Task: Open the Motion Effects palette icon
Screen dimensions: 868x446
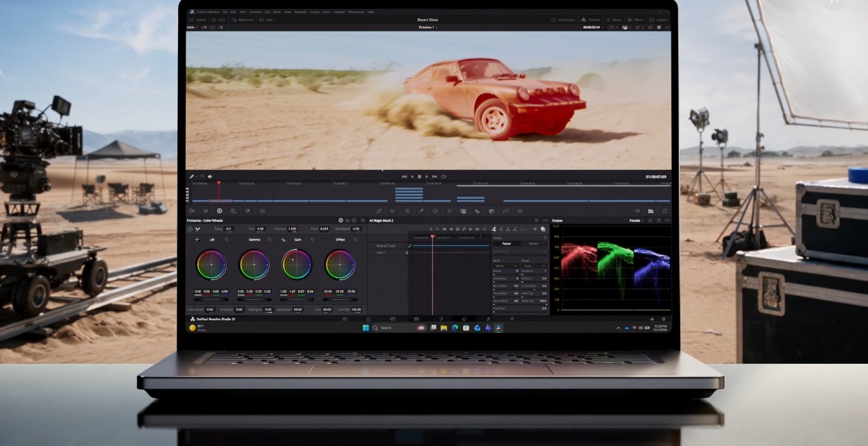Action: 262,211
